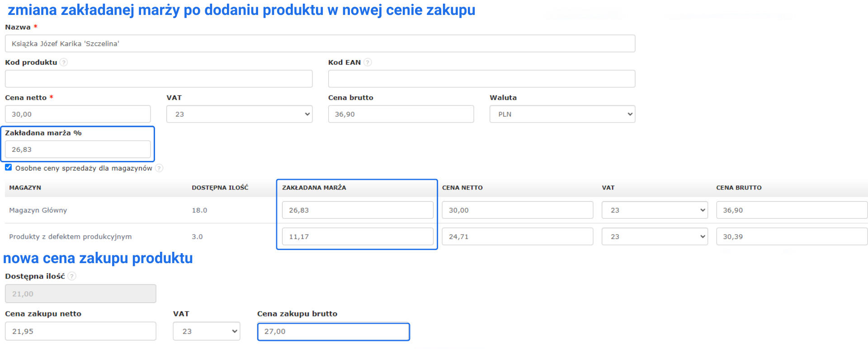Click the Cena netto field 24,71
Image resolution: width=868 pixels, height=349 pixels.
(x=518, y=236)
